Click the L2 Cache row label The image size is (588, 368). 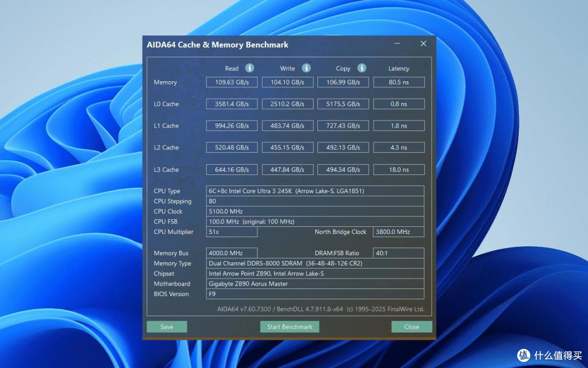tap(166, 148)
